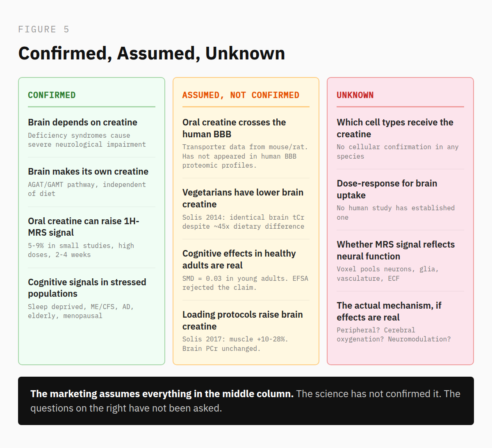The height and width of the screenshot is (448, 492).
Task: Click 'The actual mechanism, if effects are real'
Action: tap(389, 311)
